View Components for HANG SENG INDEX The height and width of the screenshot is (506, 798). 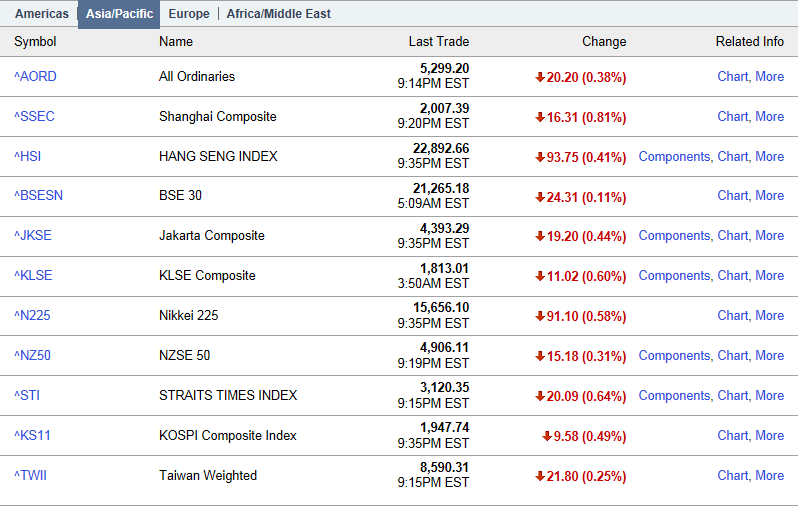[674, 156]
